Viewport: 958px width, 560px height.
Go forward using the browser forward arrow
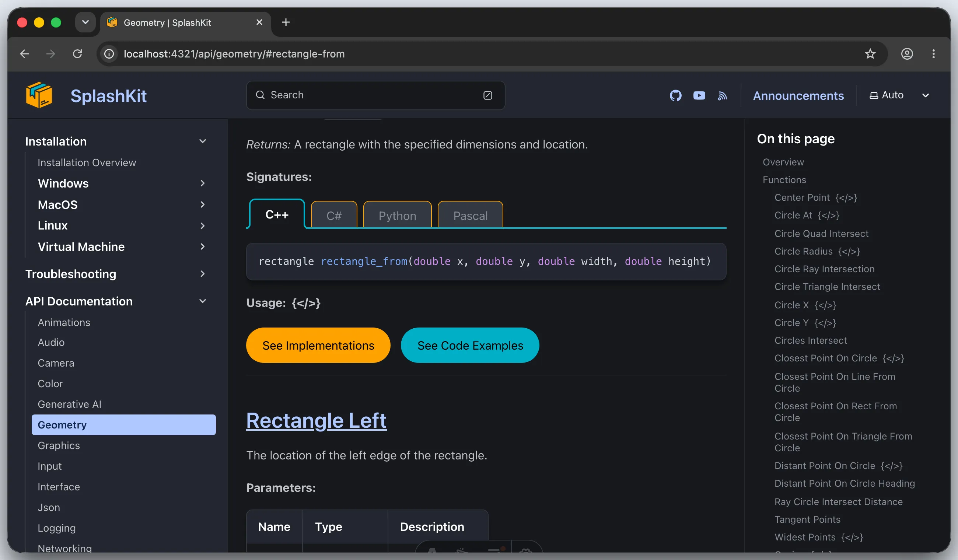[x=50, y=53]
